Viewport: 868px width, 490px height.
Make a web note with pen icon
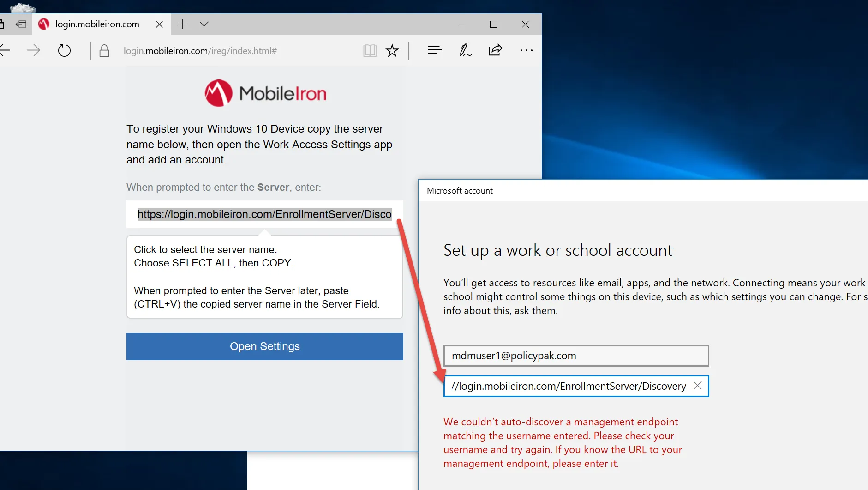(465, 50)
